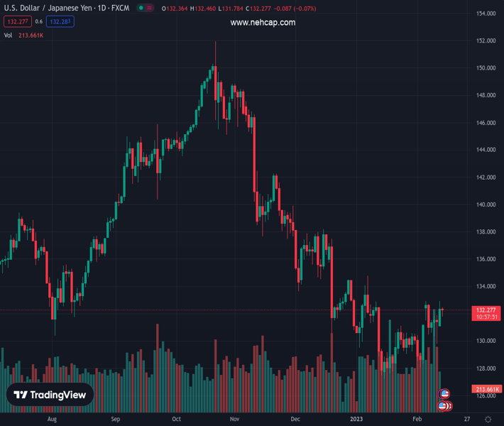Click the Vol indicator label
This screenshot has height=426, width=504.
(x=8, y=35)
